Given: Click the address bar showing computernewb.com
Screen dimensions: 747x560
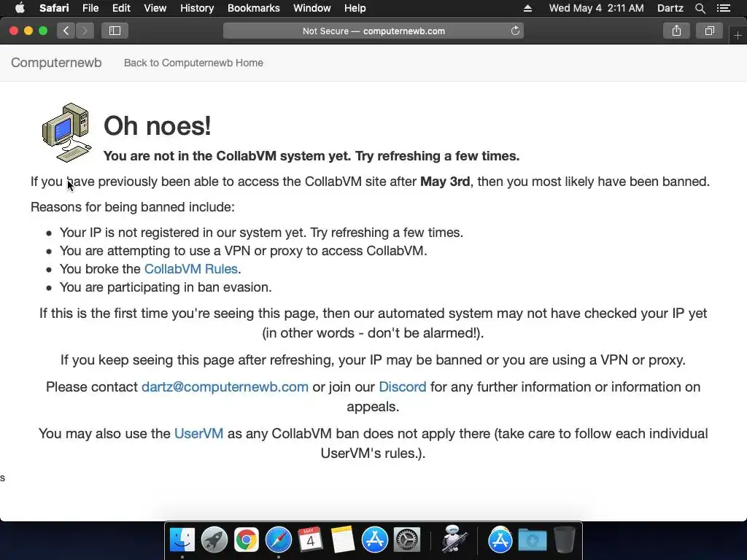Looking at the screenshot, I should pyautogui.click(x=373, y=31).
